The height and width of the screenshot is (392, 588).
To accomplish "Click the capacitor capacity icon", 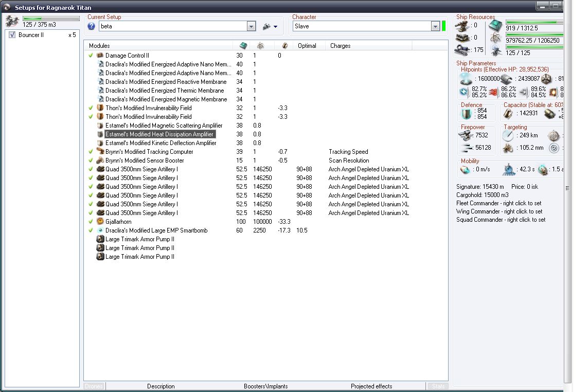I will click(x=508, y=113).
